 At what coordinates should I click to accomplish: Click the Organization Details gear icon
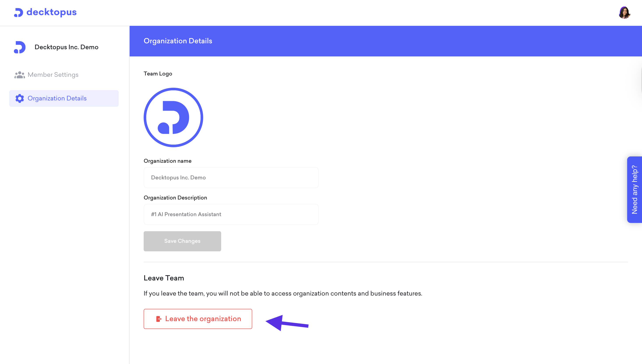(19, 98)
